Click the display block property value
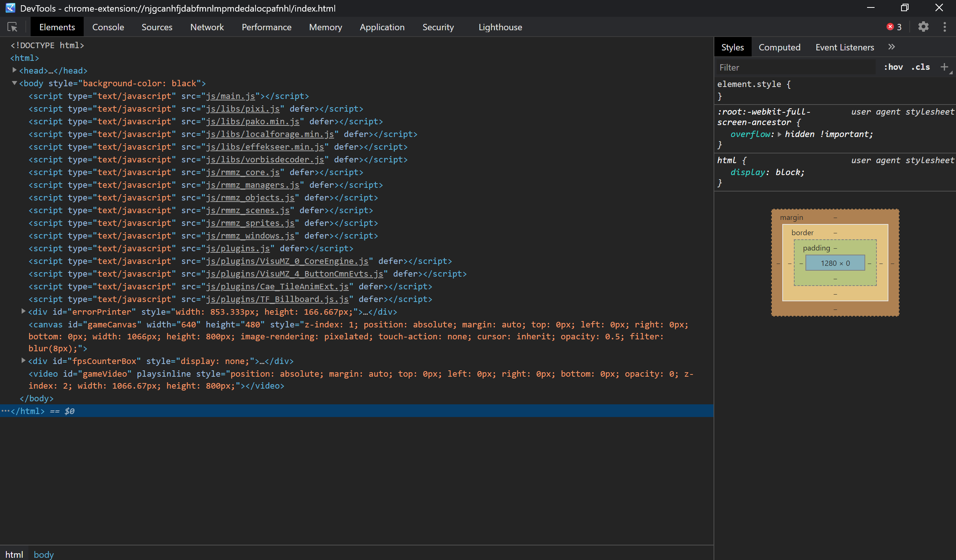956x560 pixels. (x=788, y=172)
